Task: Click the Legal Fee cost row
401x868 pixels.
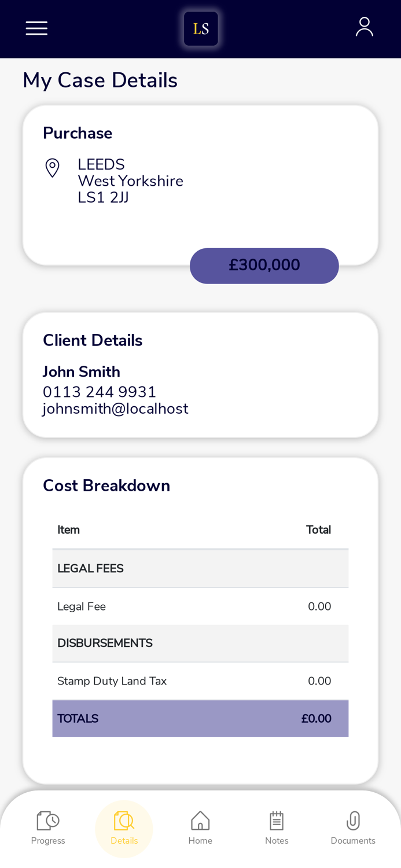Action: [200, 606]
